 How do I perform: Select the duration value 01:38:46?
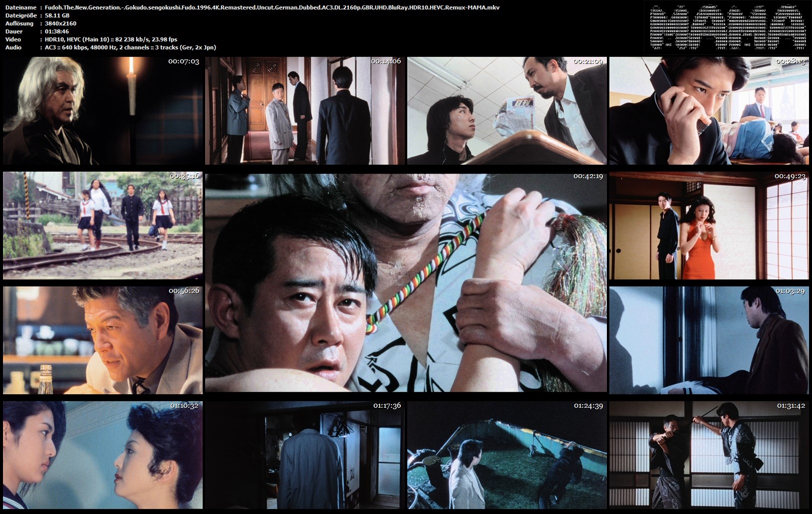pos(57,31)
